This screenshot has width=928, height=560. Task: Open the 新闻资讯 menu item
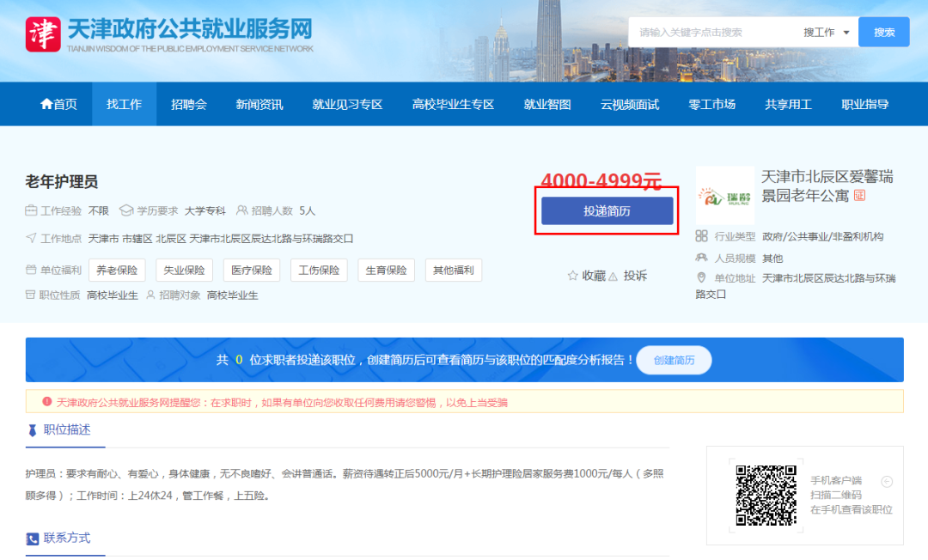(x=259, y=104)
